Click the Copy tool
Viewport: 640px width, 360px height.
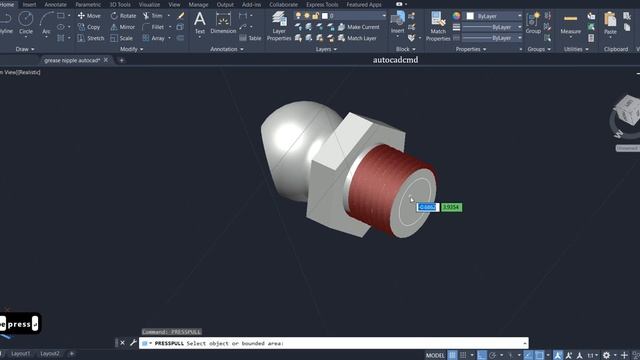[89, 27]
